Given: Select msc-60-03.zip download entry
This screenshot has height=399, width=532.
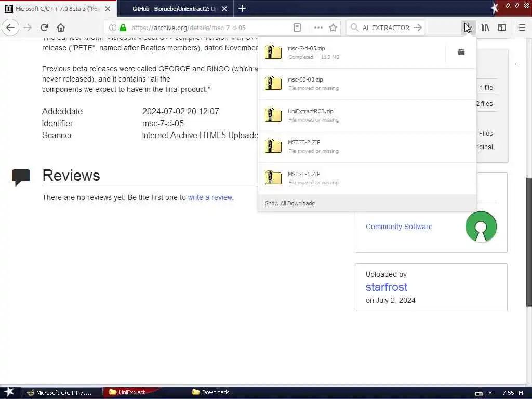Looking at the screenshot, I should 367,84.
